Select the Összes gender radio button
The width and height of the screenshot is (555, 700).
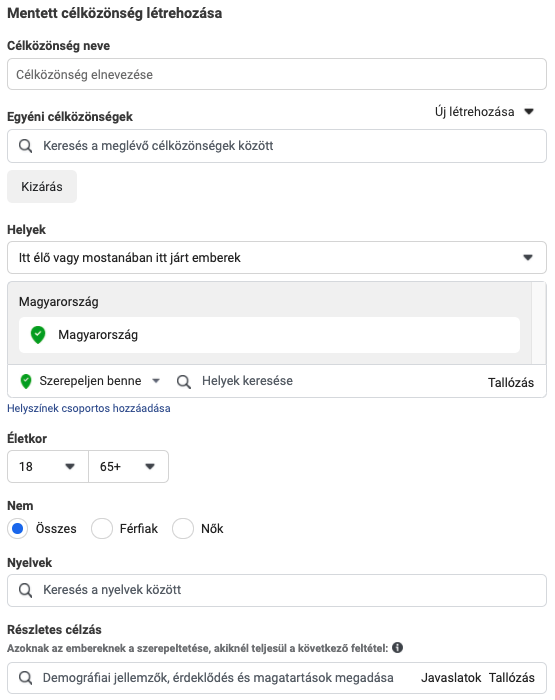click(17, 529)
